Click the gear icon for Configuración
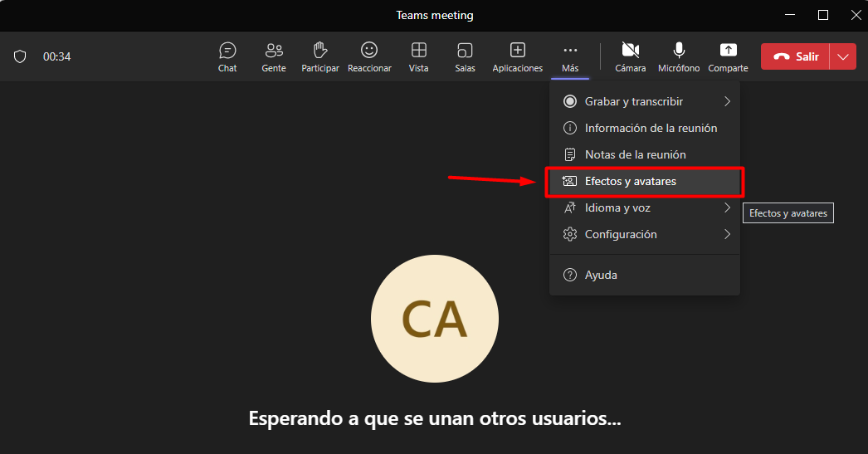The height and width of the screenshot is (454, 868). [569, 234]
